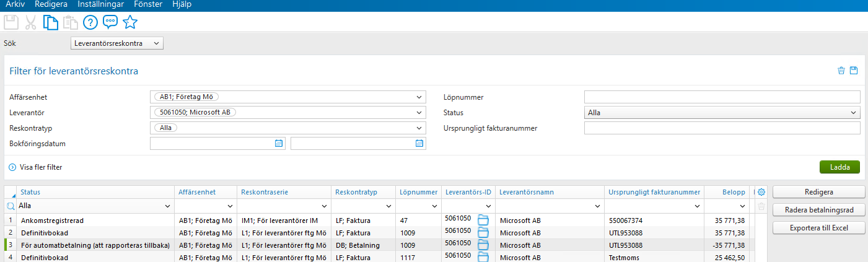The image size is (868, 262).
Task: Sort by Leverantörs-ID column header
Action: click(x=468, y=192)
